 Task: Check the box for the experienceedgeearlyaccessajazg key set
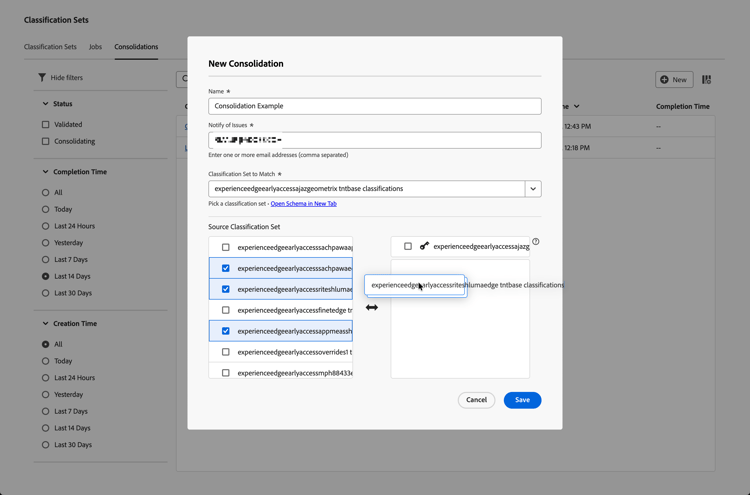click(x=408, y=246)
